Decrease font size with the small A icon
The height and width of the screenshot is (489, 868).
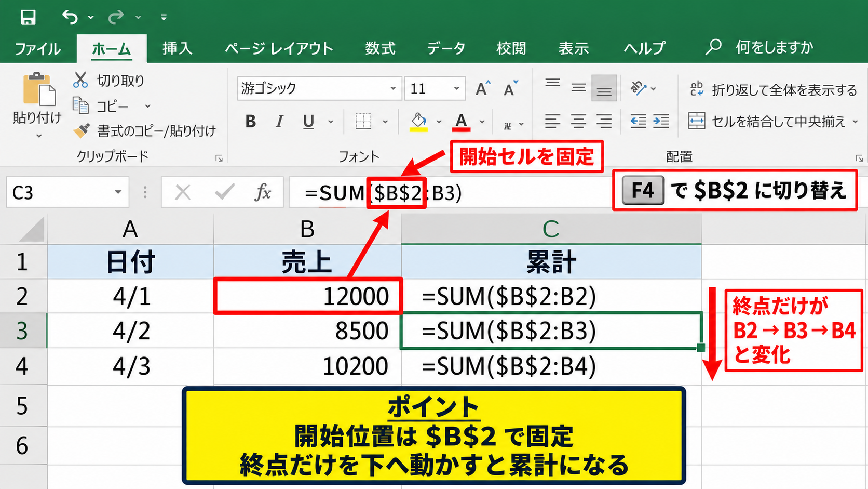[511, 89]
